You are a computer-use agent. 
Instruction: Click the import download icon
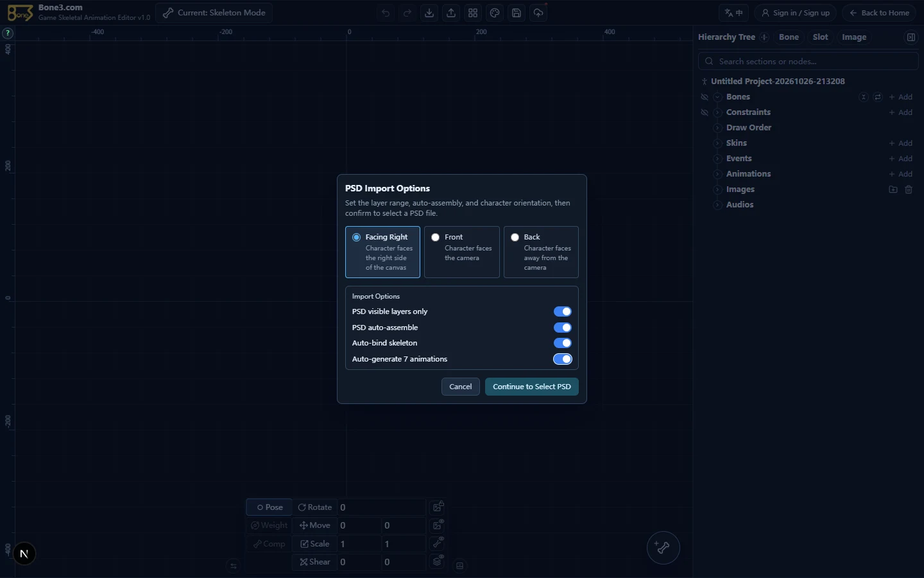click(429, 13)
